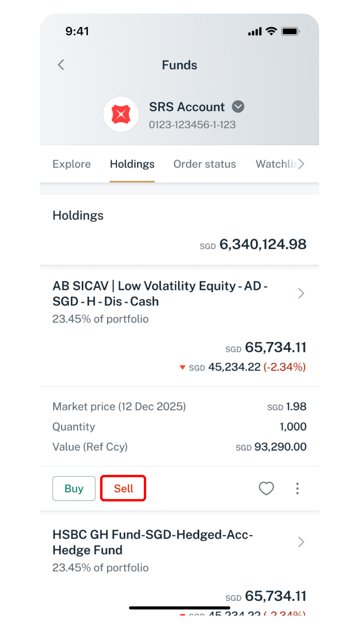The height and width of the screenshot is (644, 358).
Task: Tap the home indicator bar
Action: tap(180, 608)
